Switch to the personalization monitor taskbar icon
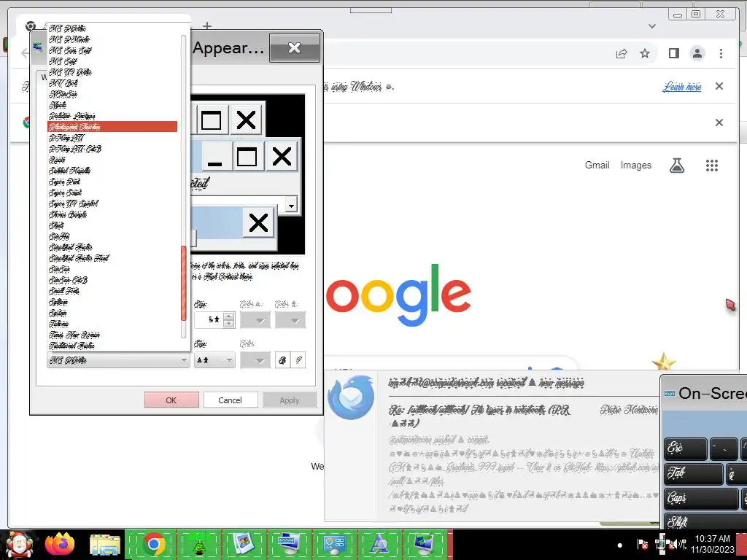 click(424, 544)
